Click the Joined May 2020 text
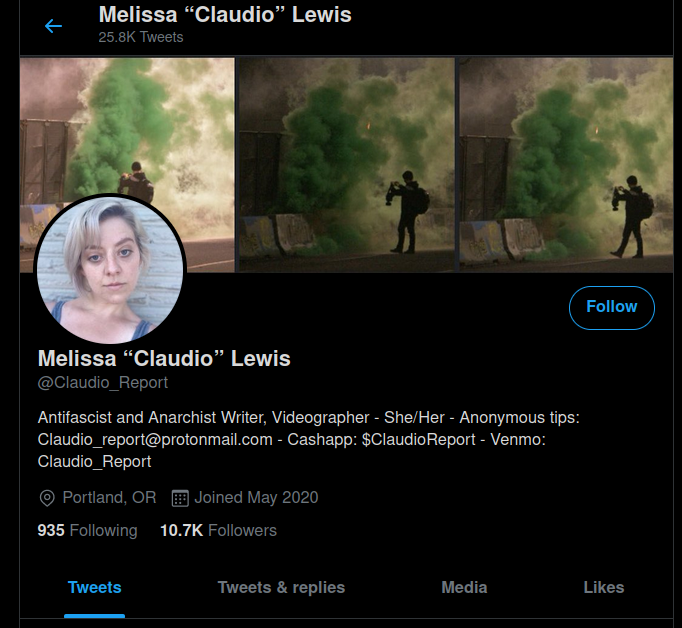This screenshot has height=628, width=682. pyautogui.click(x=256, y=498)
